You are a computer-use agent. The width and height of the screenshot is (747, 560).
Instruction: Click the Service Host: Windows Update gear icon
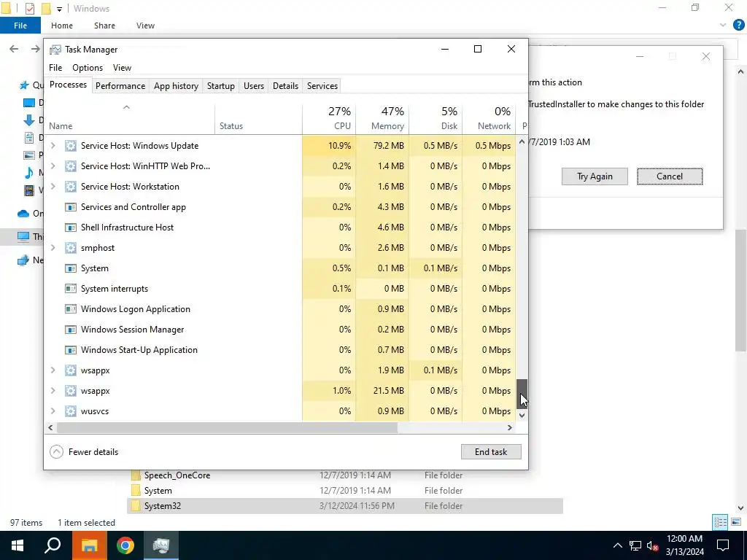(71, 146)
